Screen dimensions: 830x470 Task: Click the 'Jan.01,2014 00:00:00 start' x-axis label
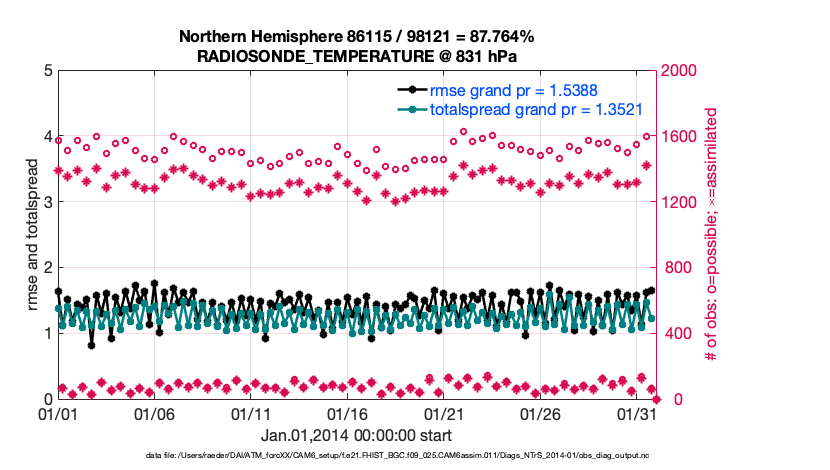pyautogui.click(x=356, y=436)
